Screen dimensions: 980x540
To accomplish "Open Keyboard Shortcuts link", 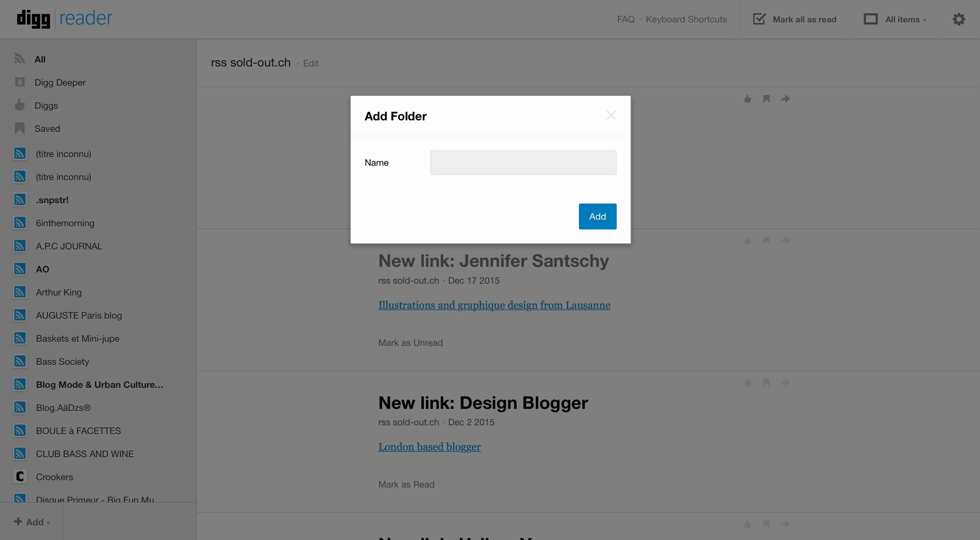I will click(x=686, y=19).
